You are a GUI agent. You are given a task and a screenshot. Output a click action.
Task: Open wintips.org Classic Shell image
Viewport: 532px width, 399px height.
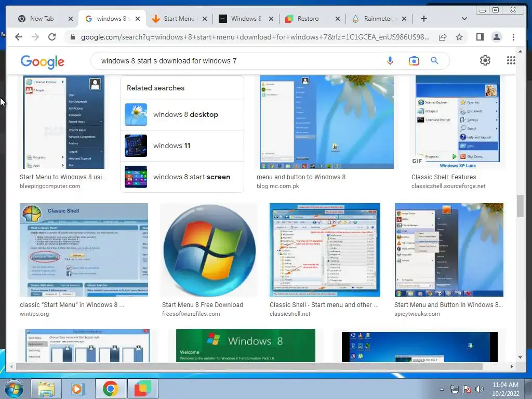pos(84,250)
